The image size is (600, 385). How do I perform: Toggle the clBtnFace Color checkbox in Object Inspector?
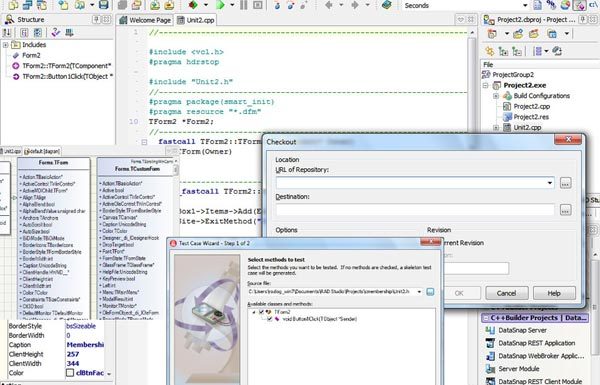click(70, 373)
